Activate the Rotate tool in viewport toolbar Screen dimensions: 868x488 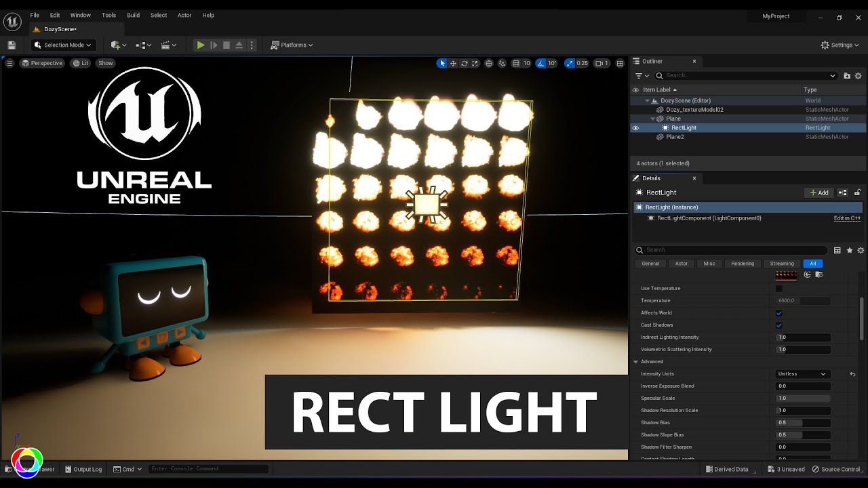pos(465,63)
